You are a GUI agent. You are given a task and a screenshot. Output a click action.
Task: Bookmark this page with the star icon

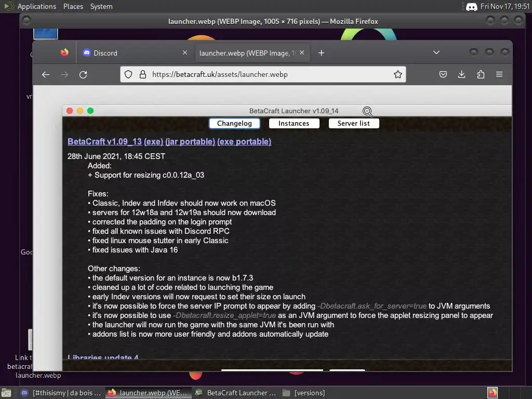(x=397, y=74)
